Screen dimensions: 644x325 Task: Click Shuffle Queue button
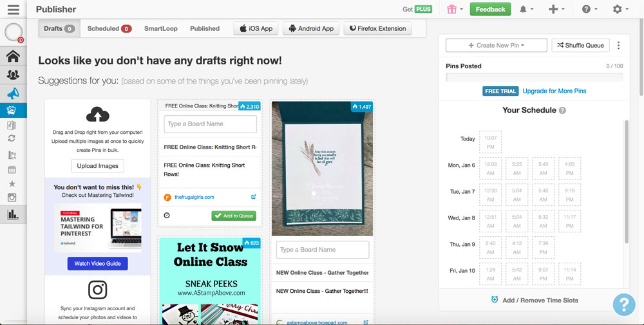[x=580, y=46]
